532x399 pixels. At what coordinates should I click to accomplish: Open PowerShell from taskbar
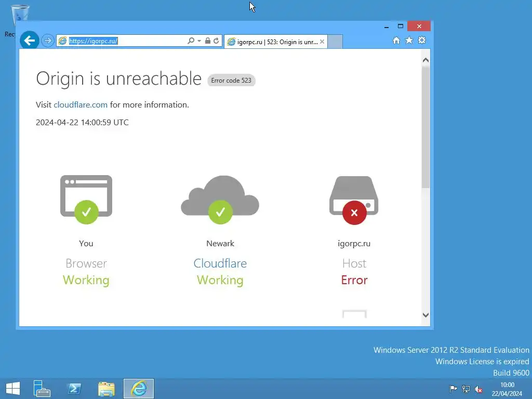(x=74, y=389)
